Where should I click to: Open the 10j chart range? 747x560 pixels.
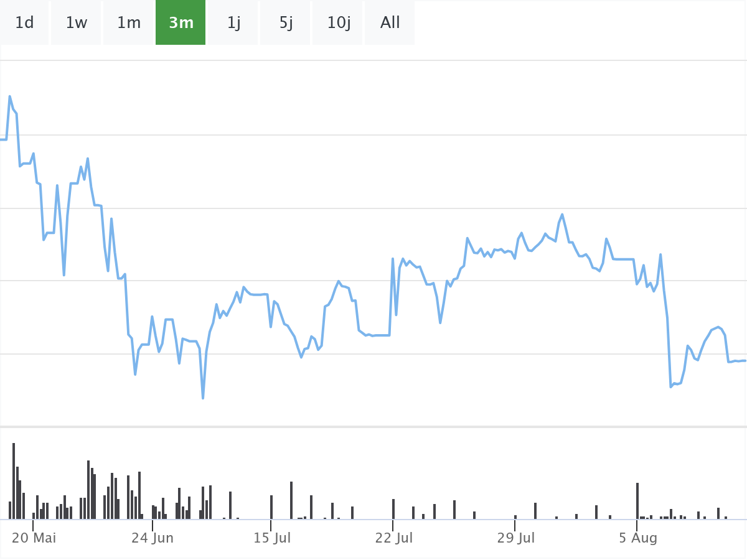pyautogui.click(x=339, y=23)
